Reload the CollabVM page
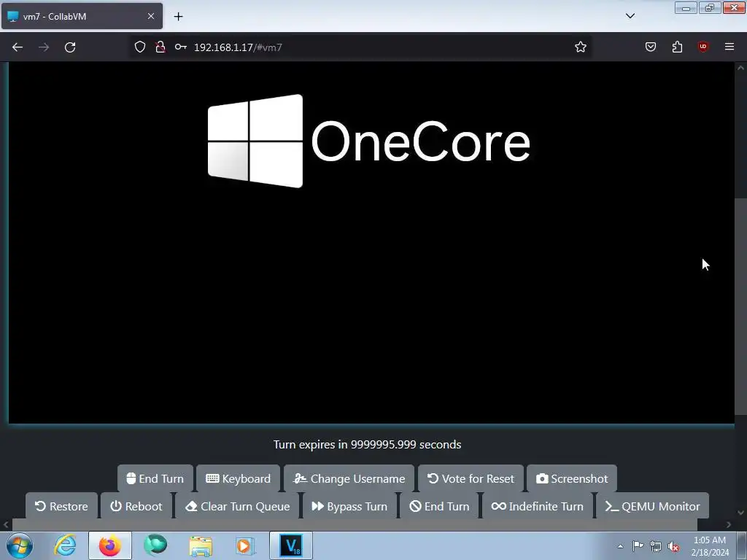The width and height of the screenshot is (747, 560). (70, 47)
